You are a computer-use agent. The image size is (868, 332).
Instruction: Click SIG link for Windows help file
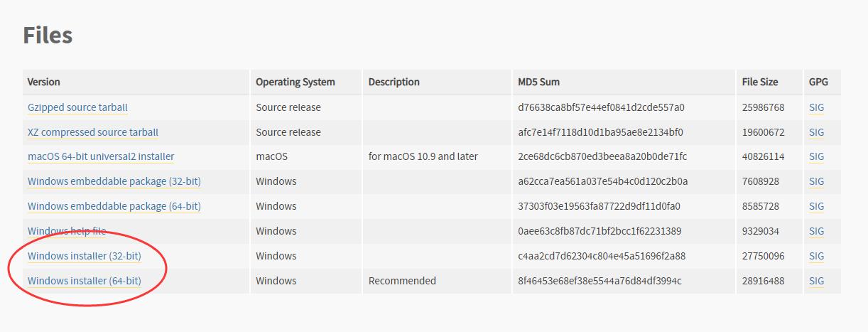[x=816, y=231]
